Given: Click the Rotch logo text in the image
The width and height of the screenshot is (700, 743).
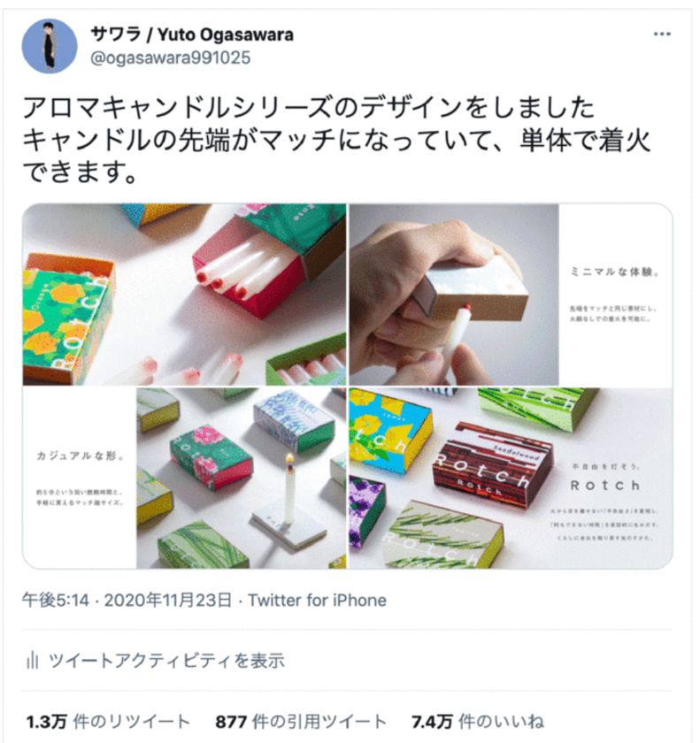Looking at the screenshot, I should (605, 486).
